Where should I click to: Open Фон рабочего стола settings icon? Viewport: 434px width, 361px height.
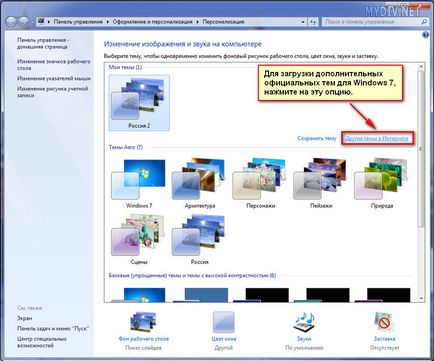pyautogui.click(x=143, y=322)
